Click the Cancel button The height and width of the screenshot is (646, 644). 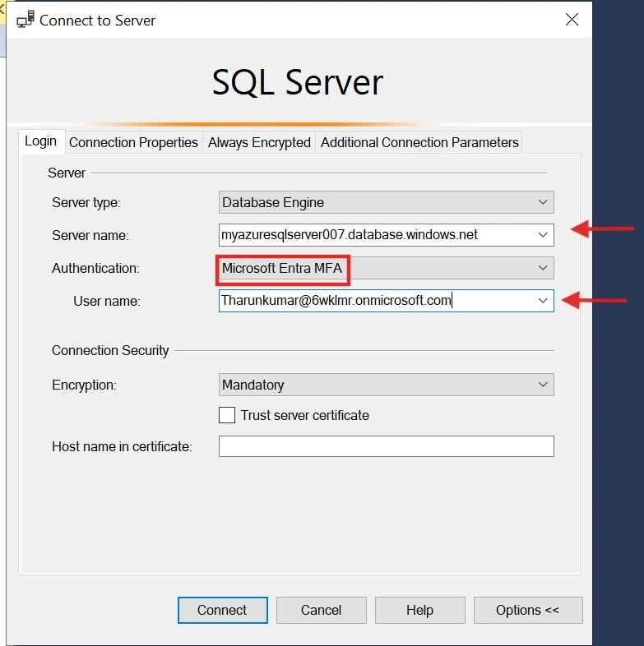click(x=321, y=610)
